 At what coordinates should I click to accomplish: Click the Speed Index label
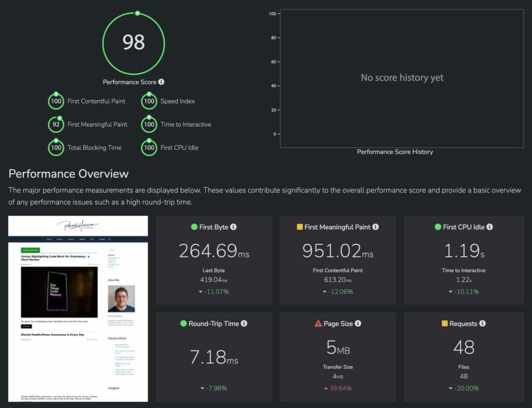178,101
